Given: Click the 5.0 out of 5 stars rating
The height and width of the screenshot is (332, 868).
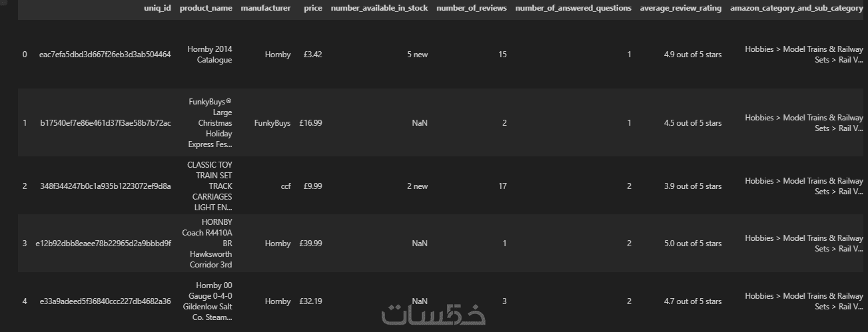Looking at the screenshot, I should click(693, 244).
